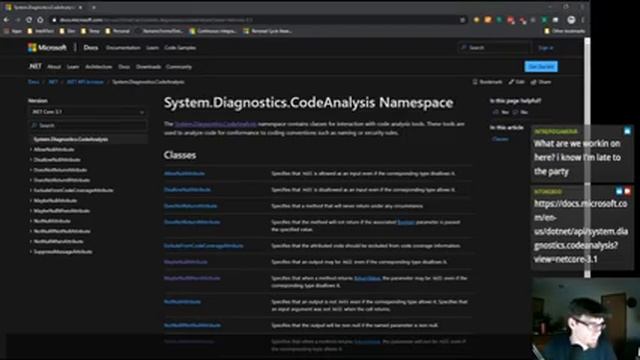Open a new browser tab with plus button

94,7
